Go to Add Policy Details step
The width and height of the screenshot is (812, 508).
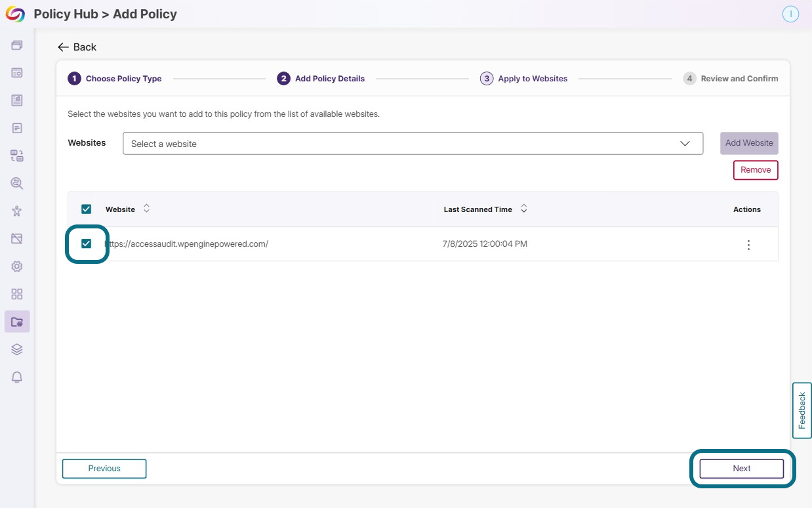[321, 79]
